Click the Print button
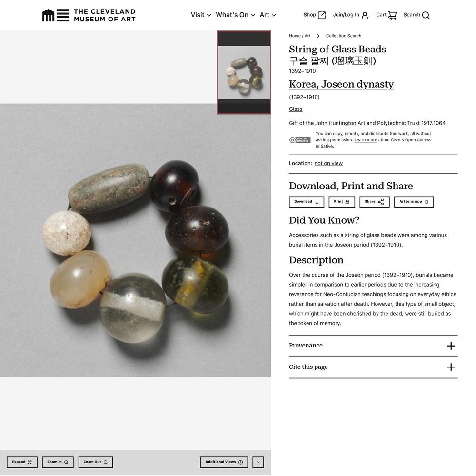Screen dimensions: 476x476 point(342,202)
